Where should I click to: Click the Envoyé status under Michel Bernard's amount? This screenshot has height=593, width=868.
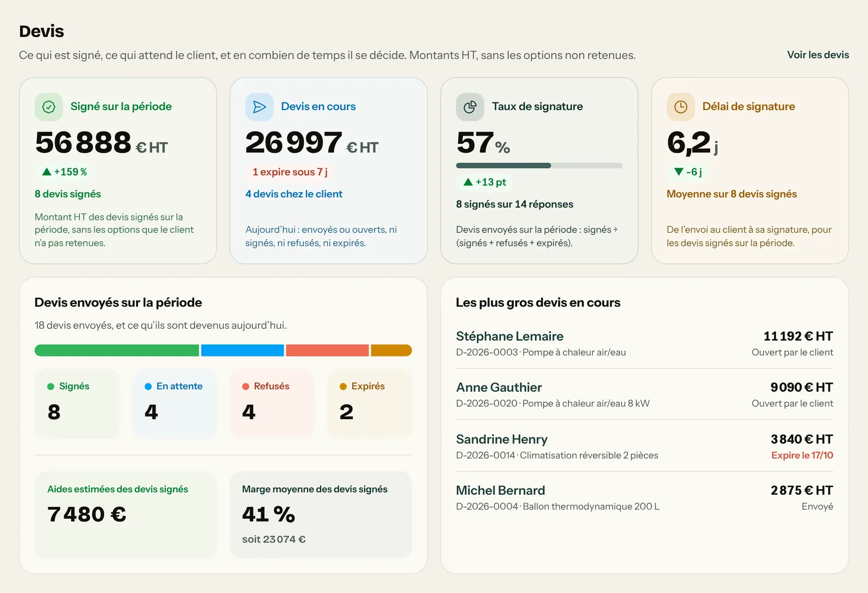click(x=818, y=507)
